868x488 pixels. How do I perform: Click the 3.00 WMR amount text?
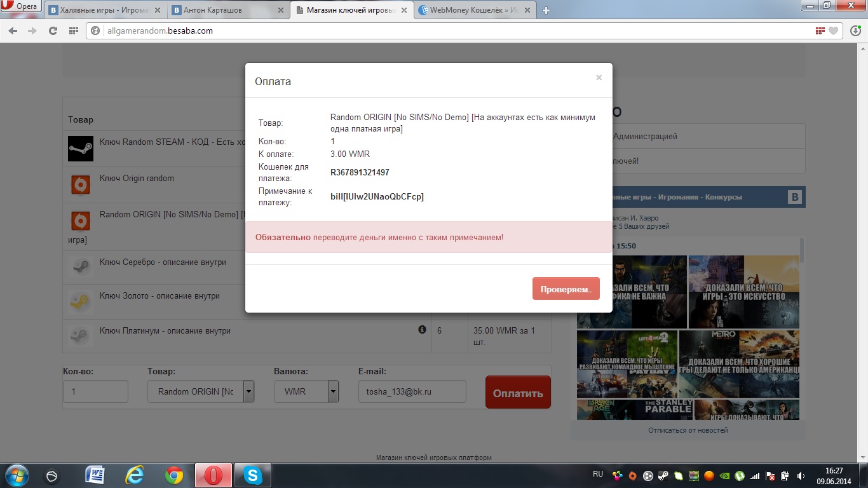coord(350,154)
